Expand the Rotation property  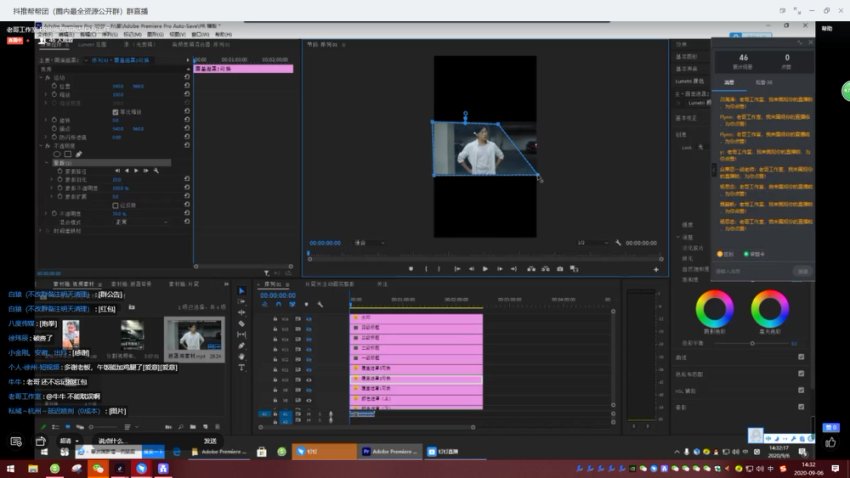pos(47,120)
